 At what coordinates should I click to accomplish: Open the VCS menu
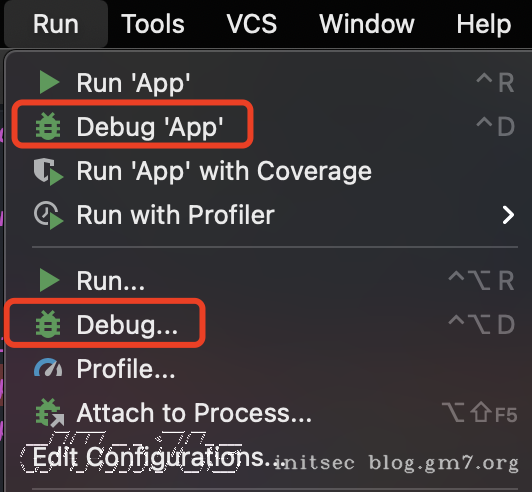[x=251, y=24]
